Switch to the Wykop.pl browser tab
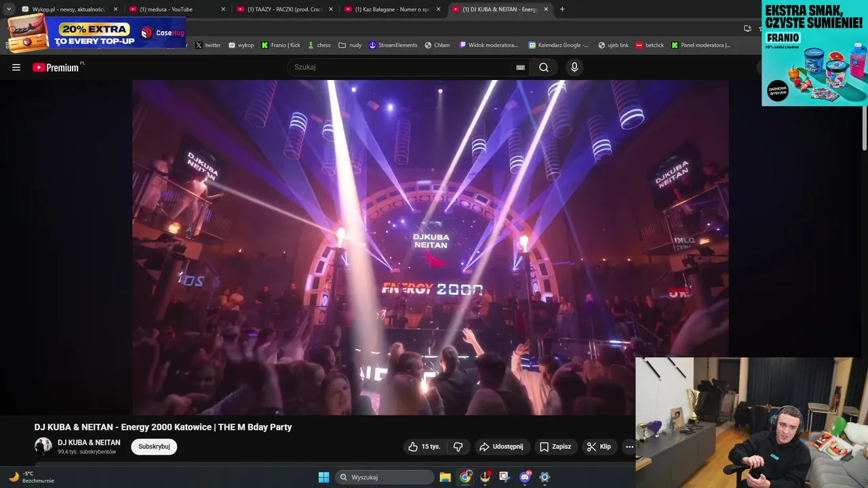 pos(69,9)
